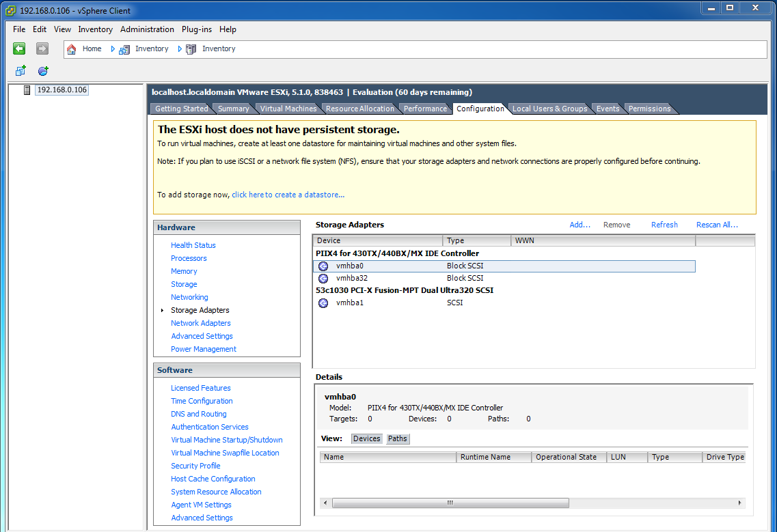
Task: Select the vmhba1 SCSI row
Action: tap(504, 303)
